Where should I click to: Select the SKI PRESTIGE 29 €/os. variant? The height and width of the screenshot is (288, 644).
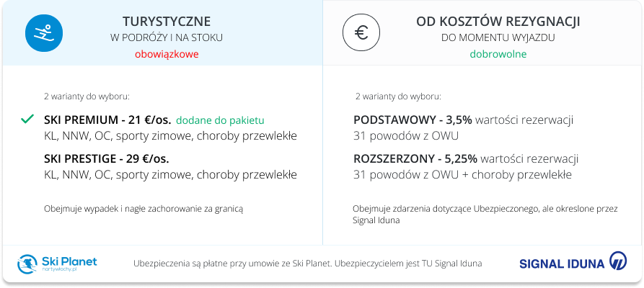click(107, 159)
